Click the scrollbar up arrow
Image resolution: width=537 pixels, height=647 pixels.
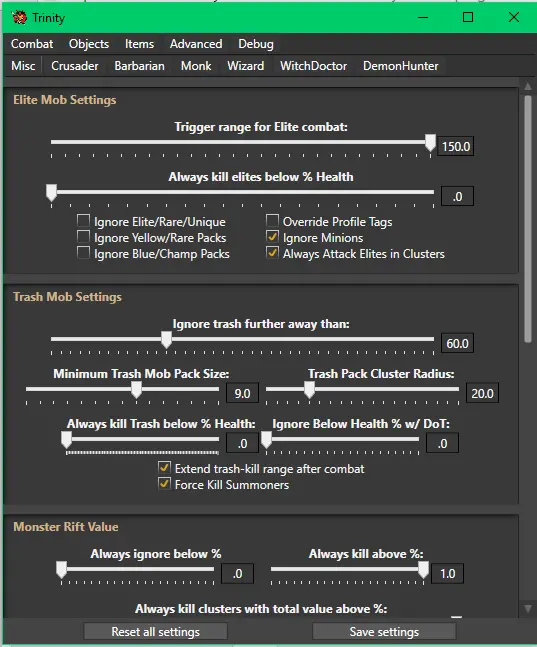coord(528,86)
